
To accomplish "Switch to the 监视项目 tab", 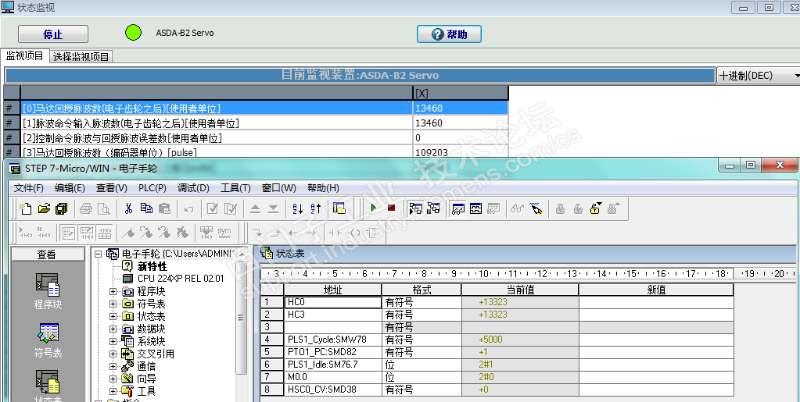I will [25, 56].
